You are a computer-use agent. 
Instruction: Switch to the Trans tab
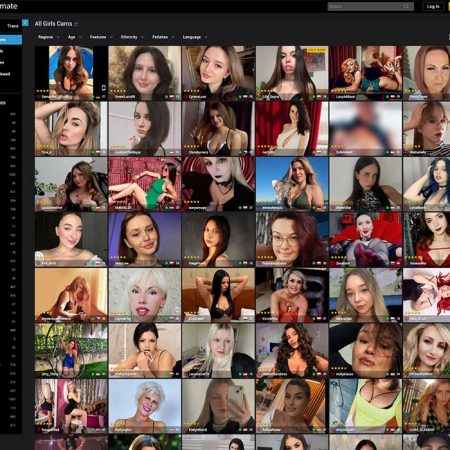(x=13, y=26)
